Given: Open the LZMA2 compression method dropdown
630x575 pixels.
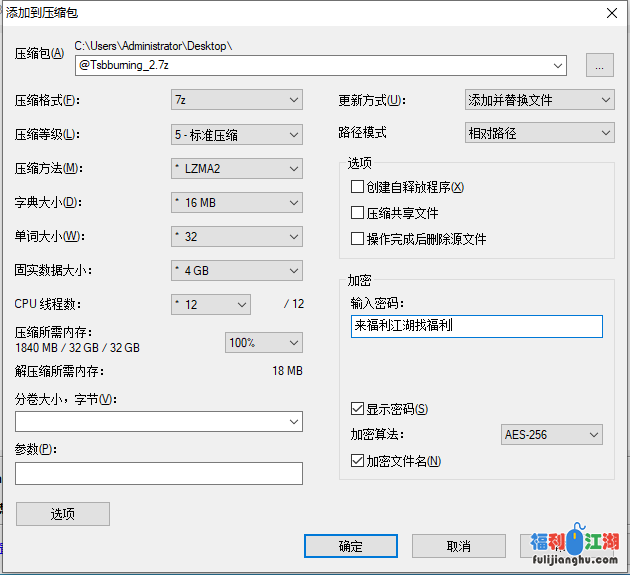Looking at the screenshot, I should pyautogui.click(x=236, y=168).
